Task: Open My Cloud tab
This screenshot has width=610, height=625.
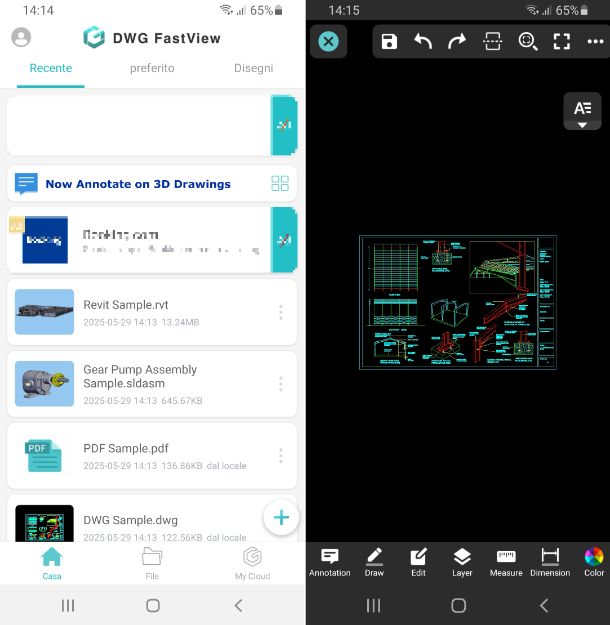Action: (252, 564)
